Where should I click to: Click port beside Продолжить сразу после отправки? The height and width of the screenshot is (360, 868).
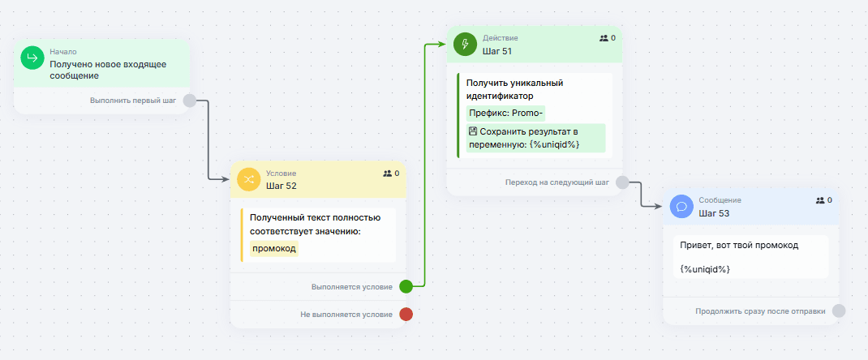click(839, 311)
